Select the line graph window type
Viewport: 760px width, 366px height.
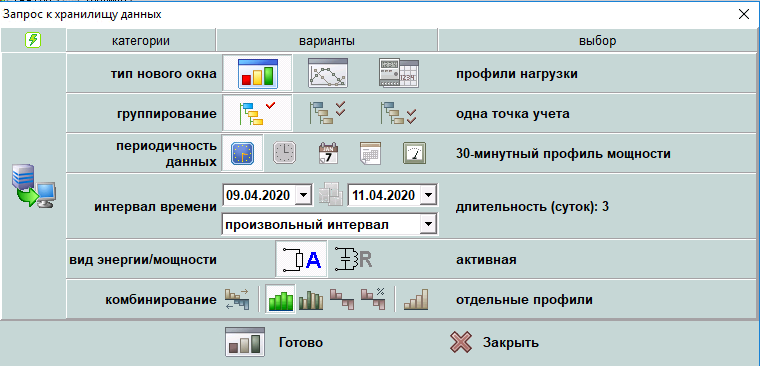point(328,73)
